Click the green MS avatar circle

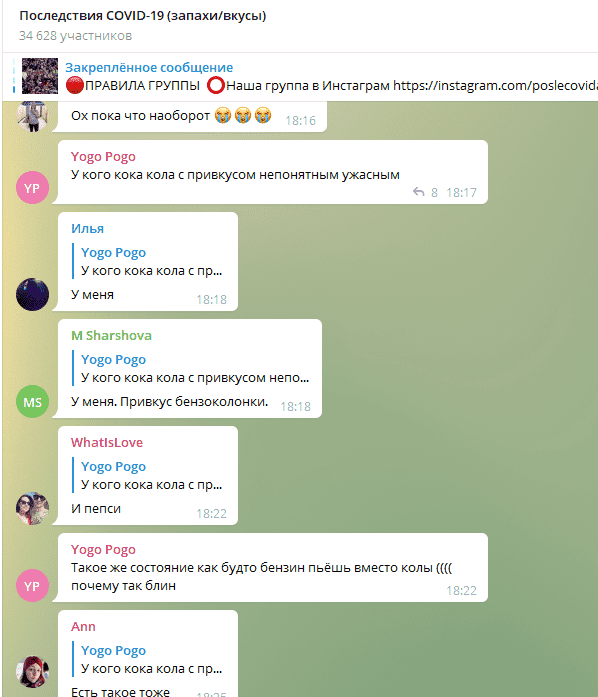pos(32,401)
